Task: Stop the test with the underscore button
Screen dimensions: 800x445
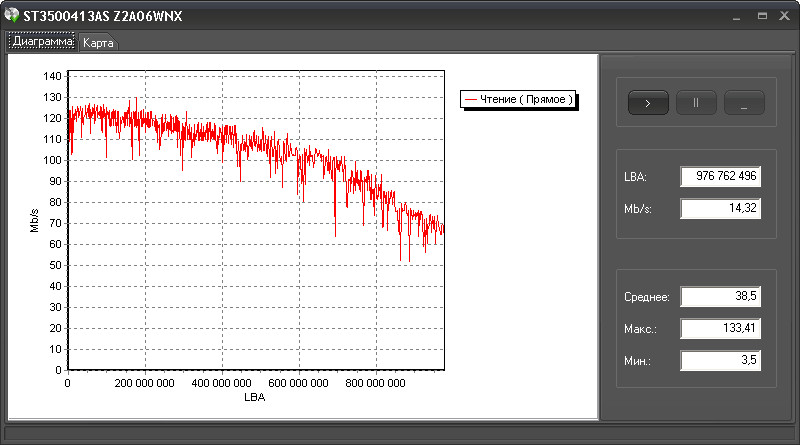Action: tap(744, 103)
